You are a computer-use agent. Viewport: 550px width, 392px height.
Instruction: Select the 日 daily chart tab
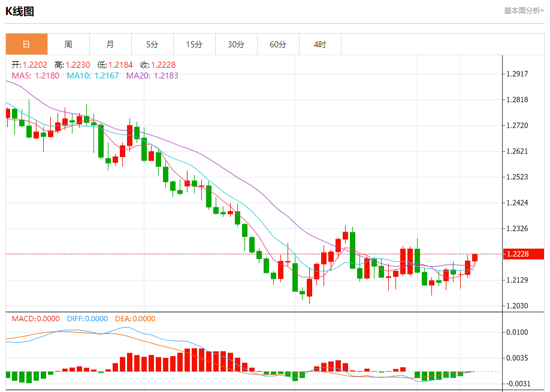[x=26, y=44]
